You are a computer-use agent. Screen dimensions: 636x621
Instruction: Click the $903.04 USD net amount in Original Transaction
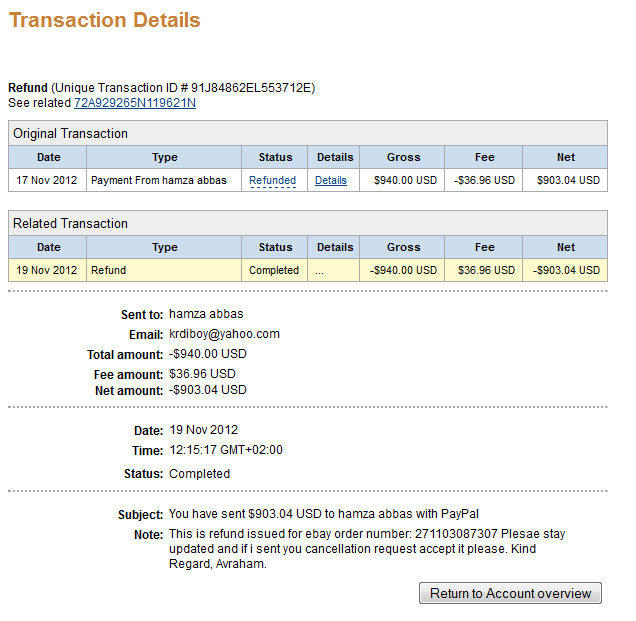[x=567, y=181]
